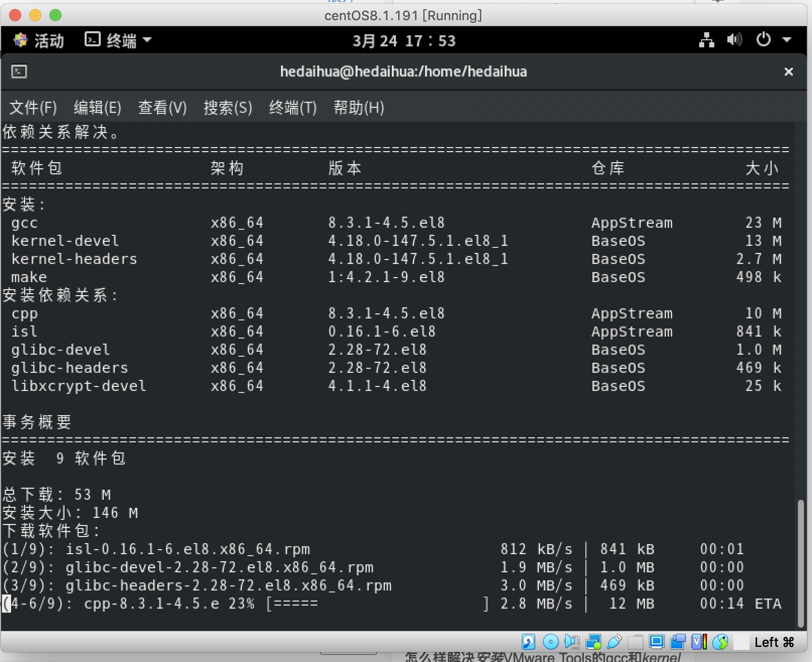Click the clock showing 3月24 17:53
Viewport: 812px width, 662px height.
tap(404, 40)
